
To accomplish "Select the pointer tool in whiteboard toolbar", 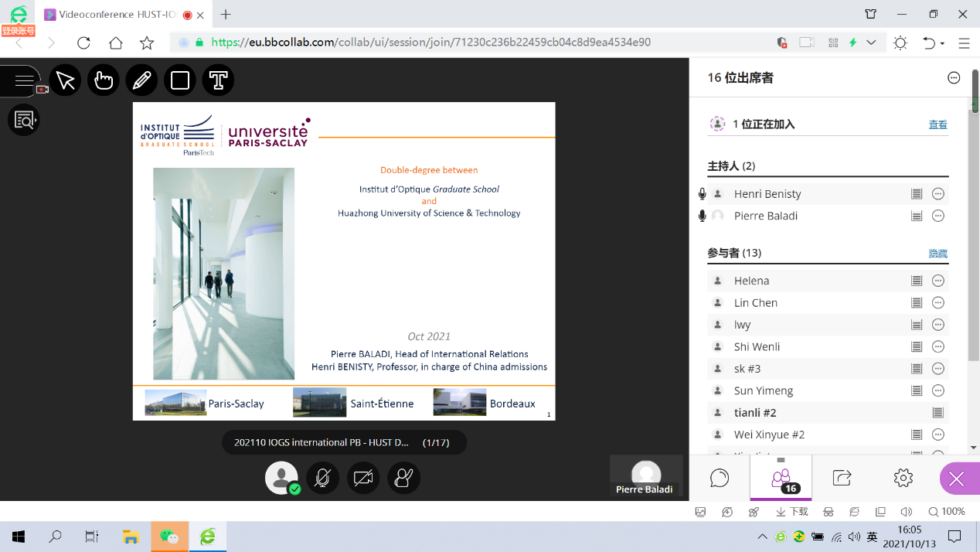I will (x=66, y=80).
